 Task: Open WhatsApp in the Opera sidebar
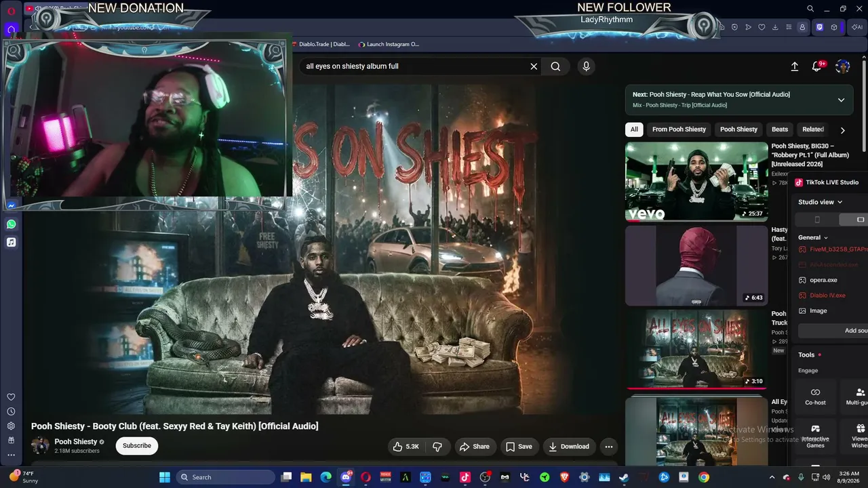click(x=11, y=224)
